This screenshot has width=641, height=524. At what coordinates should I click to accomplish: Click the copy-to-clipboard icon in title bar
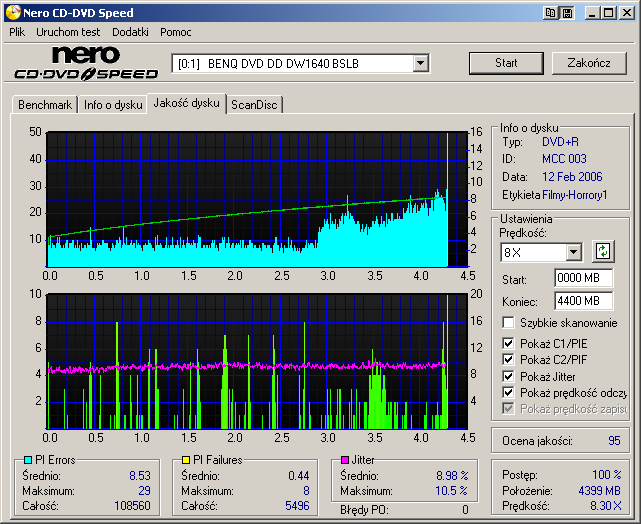[x=551, y=13]
